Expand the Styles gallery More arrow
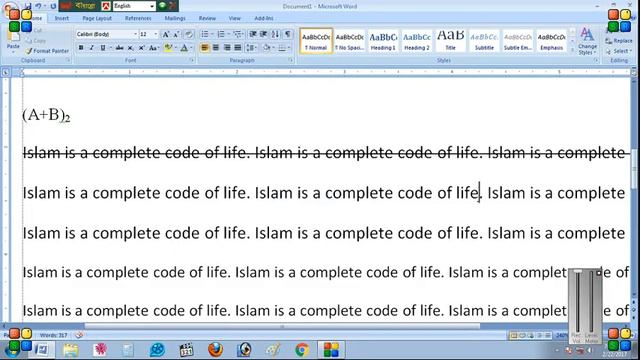640x360 pixels. 572,51
